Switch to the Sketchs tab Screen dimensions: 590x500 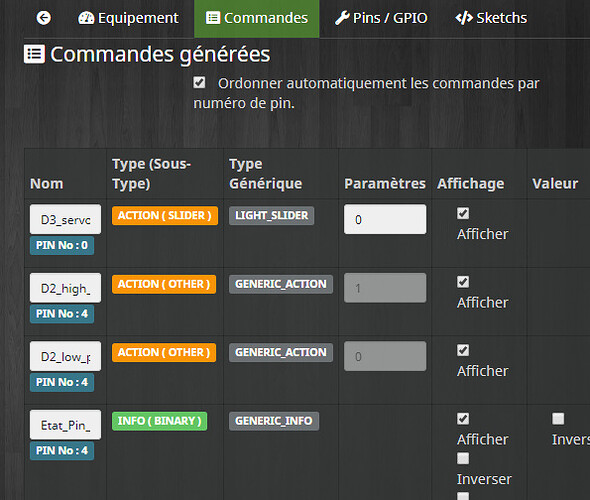[x=491, y=18]
